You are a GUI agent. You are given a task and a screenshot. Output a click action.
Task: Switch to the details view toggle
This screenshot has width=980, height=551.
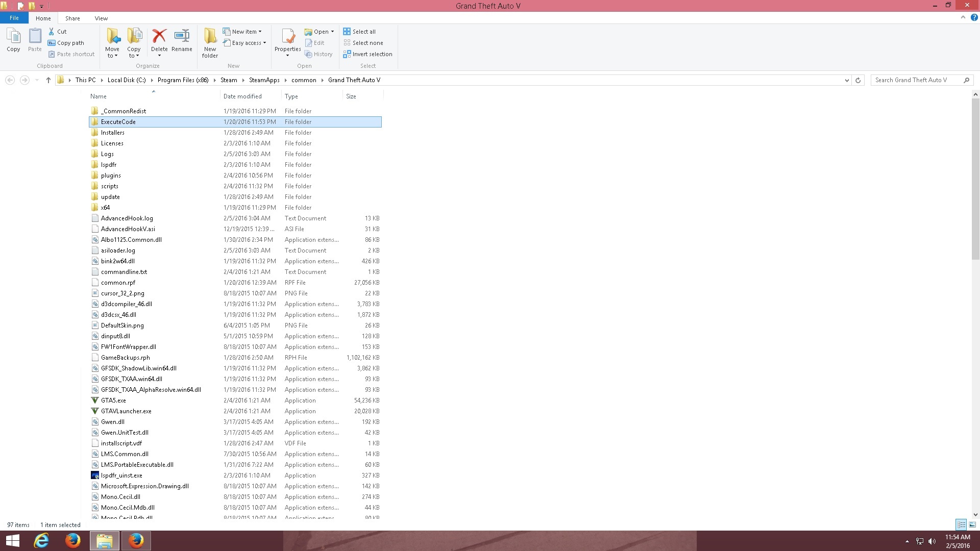point(961,524)
